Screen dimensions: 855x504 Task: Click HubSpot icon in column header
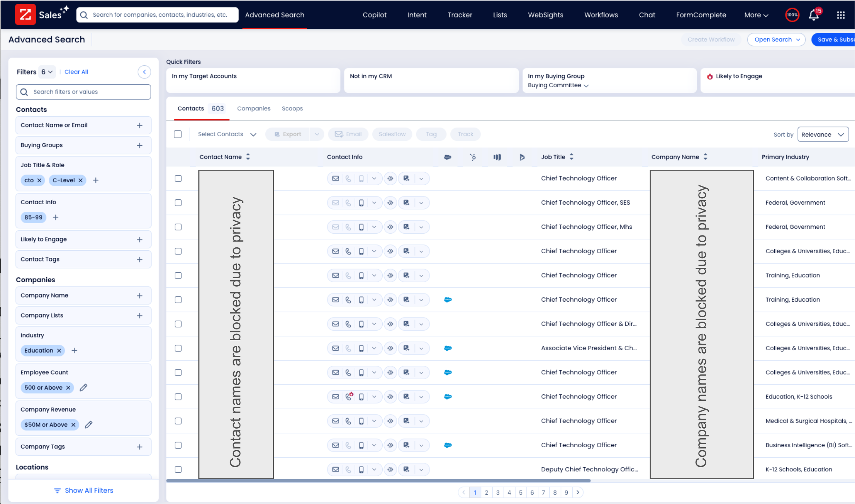(x=472, y=157)
